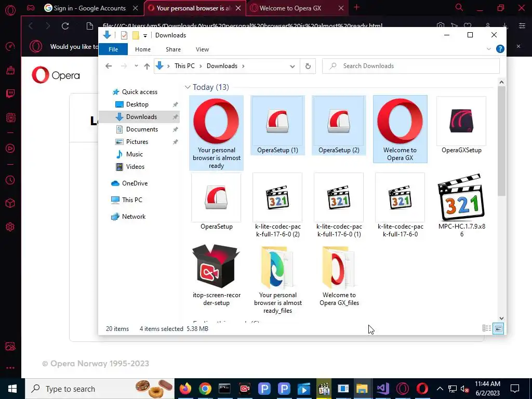Click the New folder quick access icon

point(136,35)
